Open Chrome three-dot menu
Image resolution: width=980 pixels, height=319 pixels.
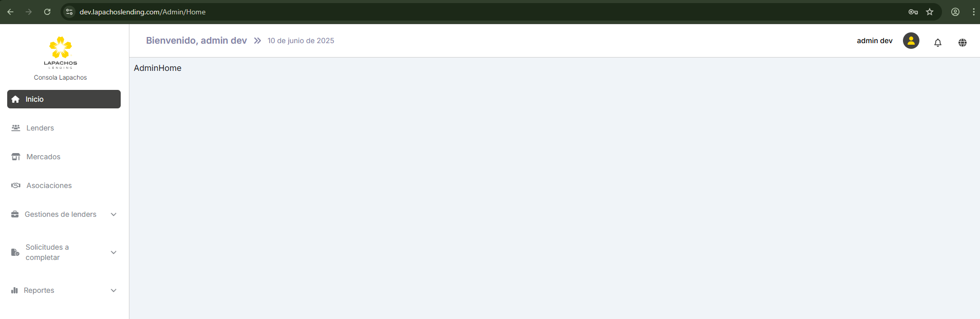pyautogui.click(x=973, y=12)
